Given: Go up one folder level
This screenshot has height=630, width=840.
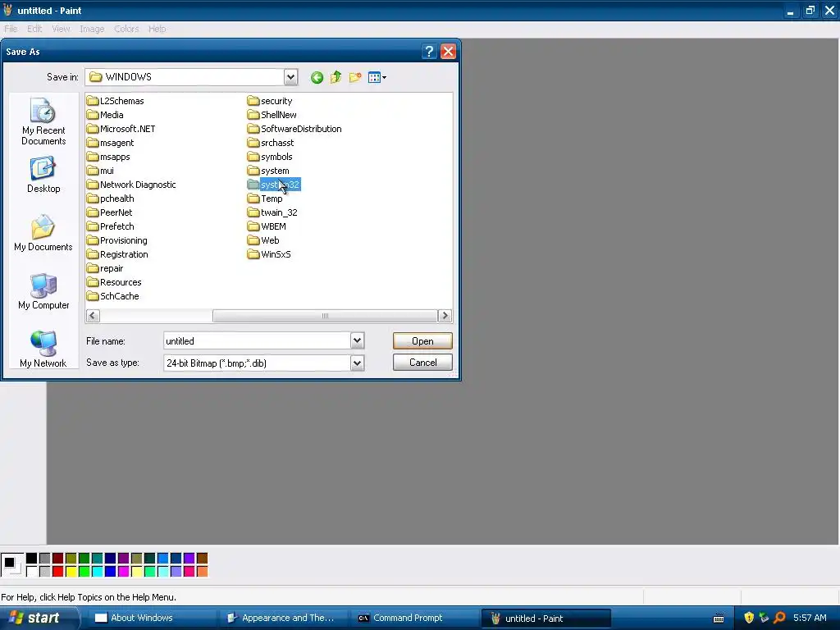Looking at the screenshot, I should pyautogui.click(x=336, y=78).
